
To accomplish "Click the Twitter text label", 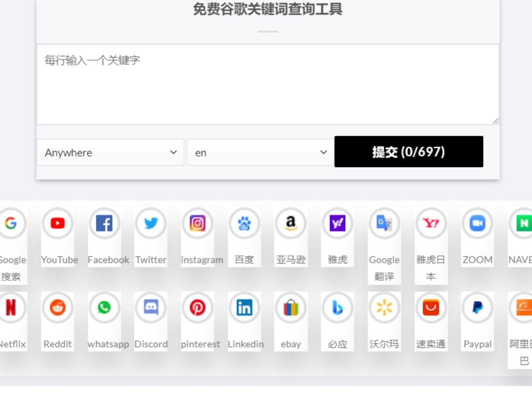I will pyautogui.click(x=151, y=260).
